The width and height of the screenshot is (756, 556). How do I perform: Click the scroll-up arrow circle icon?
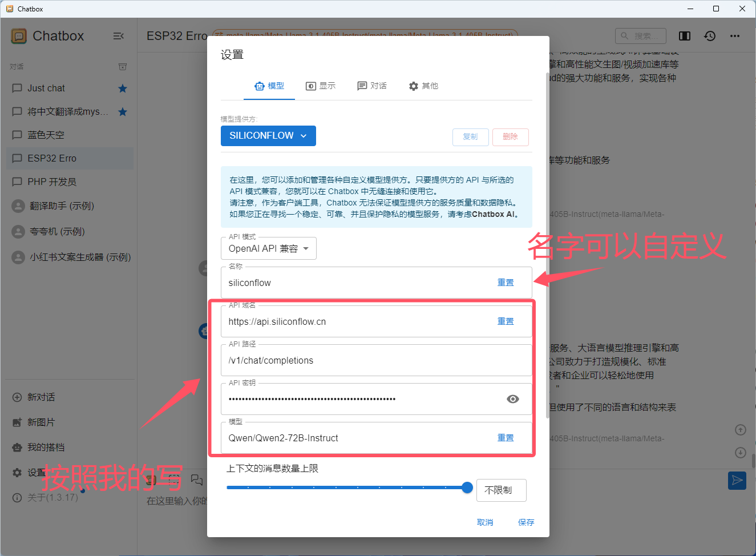741,430
